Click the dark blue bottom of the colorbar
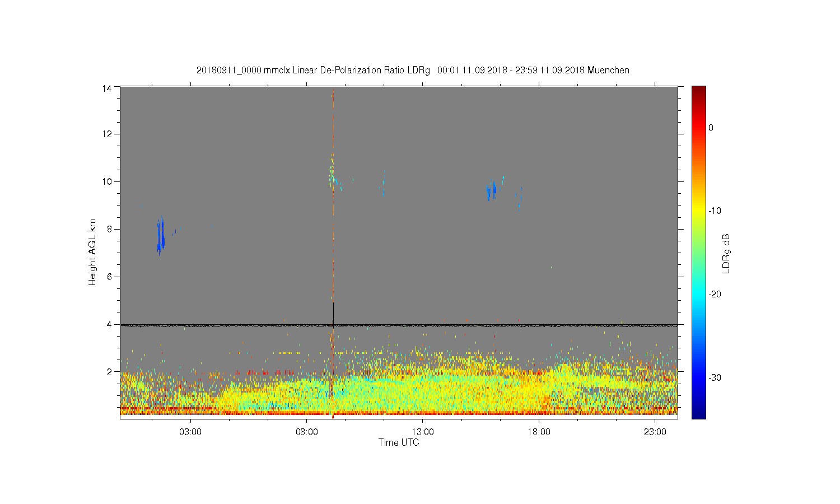Screen dimensions: 840x504 pyautogui.click(x=698, y=413)
